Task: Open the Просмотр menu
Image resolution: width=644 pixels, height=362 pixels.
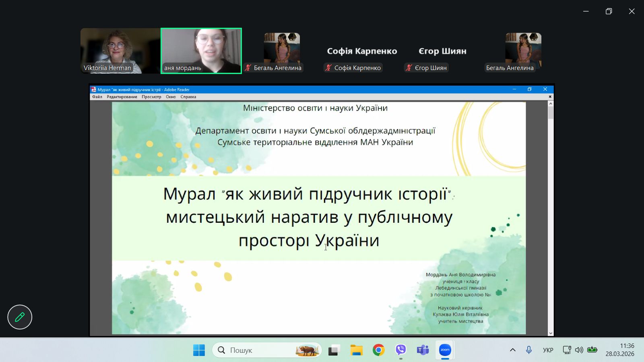Action: [151, 97]
